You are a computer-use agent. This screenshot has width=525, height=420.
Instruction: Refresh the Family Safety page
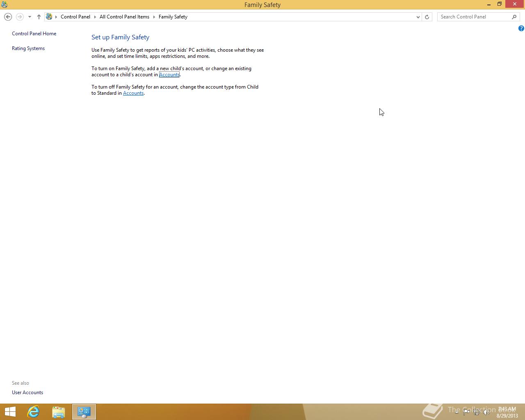(x=427, y=17)
